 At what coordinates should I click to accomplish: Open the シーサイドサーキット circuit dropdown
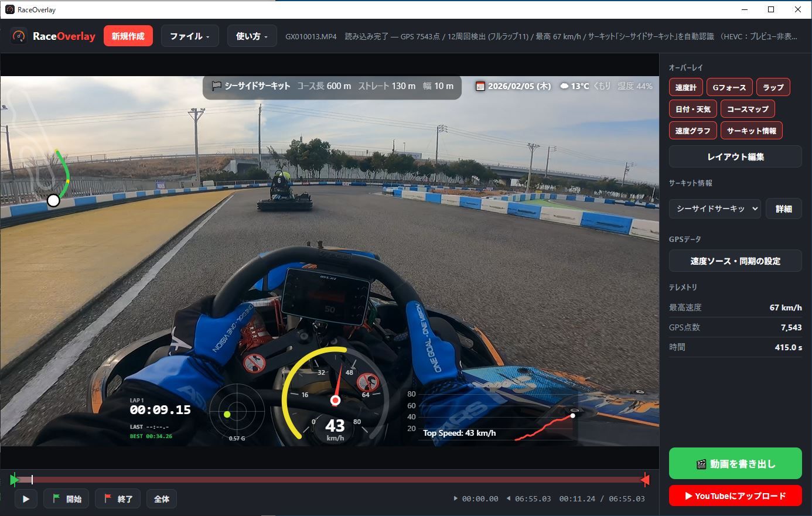715,209
